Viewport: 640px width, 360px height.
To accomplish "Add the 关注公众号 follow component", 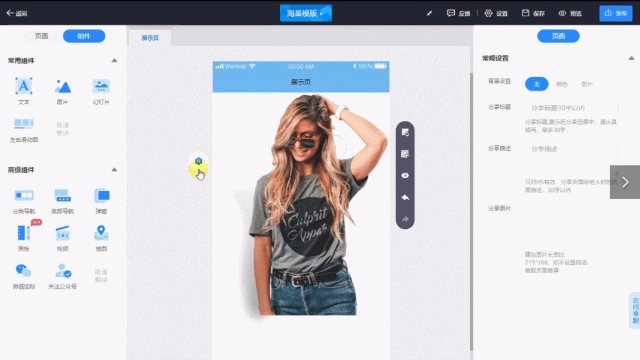I will [63, 271].
